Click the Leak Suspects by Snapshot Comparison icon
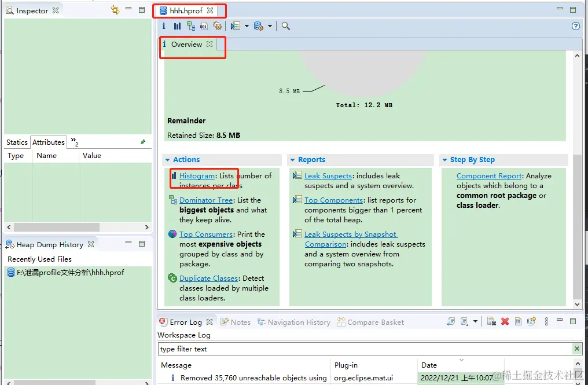 pos(297,234)
